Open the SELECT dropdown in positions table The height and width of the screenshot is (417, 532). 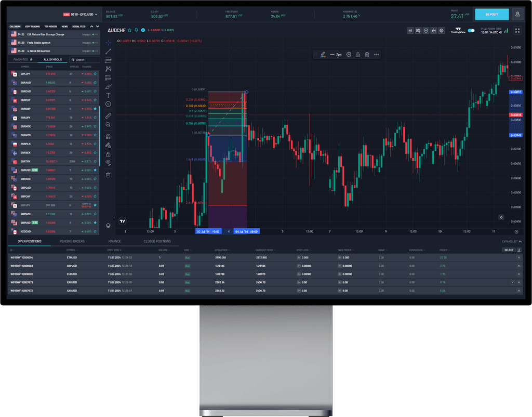coord(509,250)
